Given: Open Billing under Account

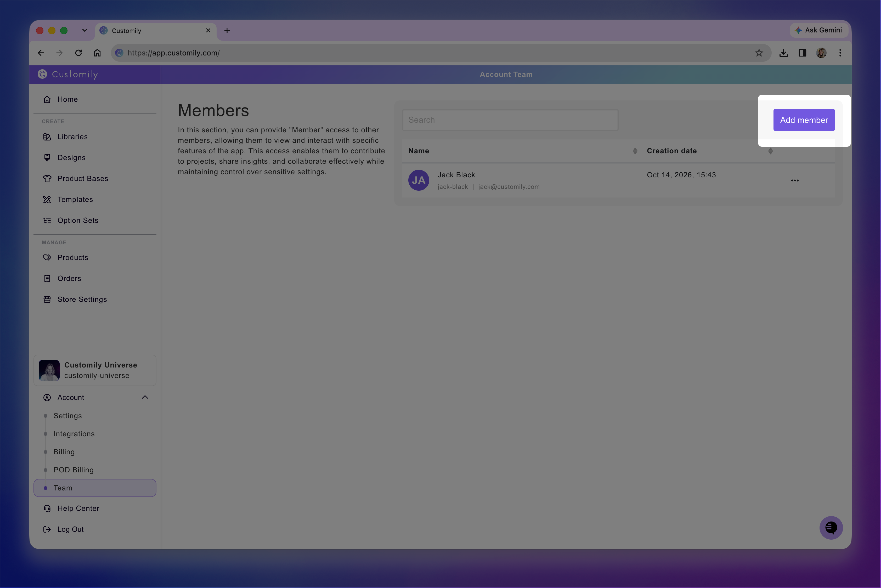Looking at the screenshot, I should [x=64, y=452].
